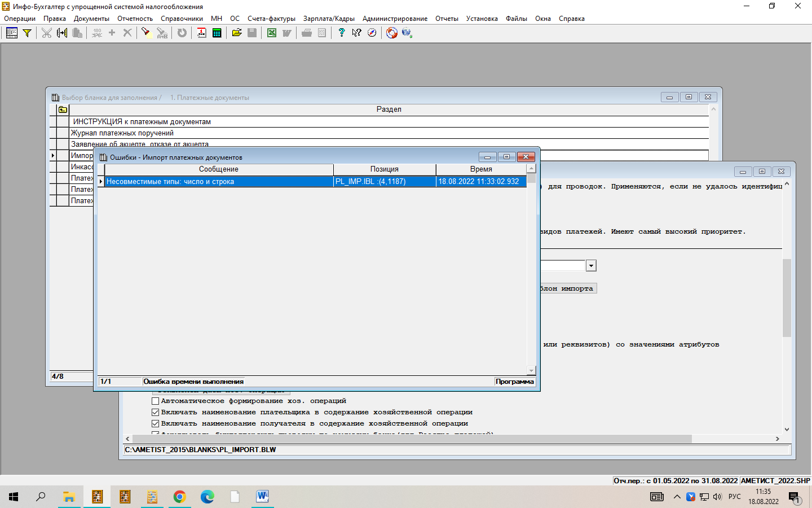Image resolution: width=812 pixels, height=508 pixels.
Task: Toggle Включать наименование получателя checkbox
Action: (155, 423)
